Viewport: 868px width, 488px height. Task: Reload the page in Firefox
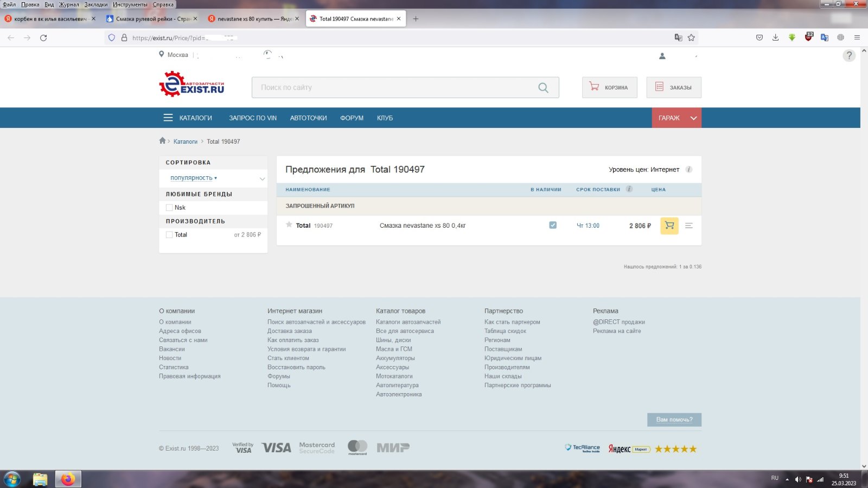[43, 37]
